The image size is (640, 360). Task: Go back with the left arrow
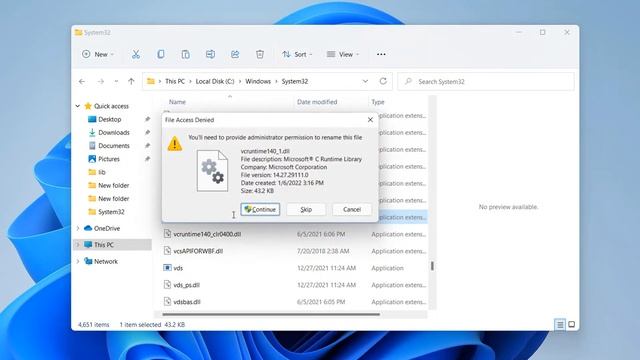[x=82, y=82]
